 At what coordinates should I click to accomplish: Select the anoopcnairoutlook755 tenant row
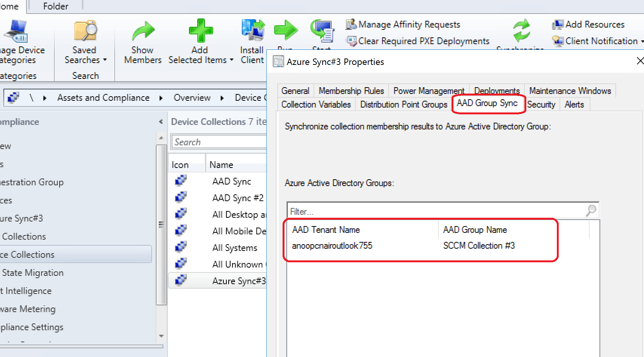(x=332, y=246)
